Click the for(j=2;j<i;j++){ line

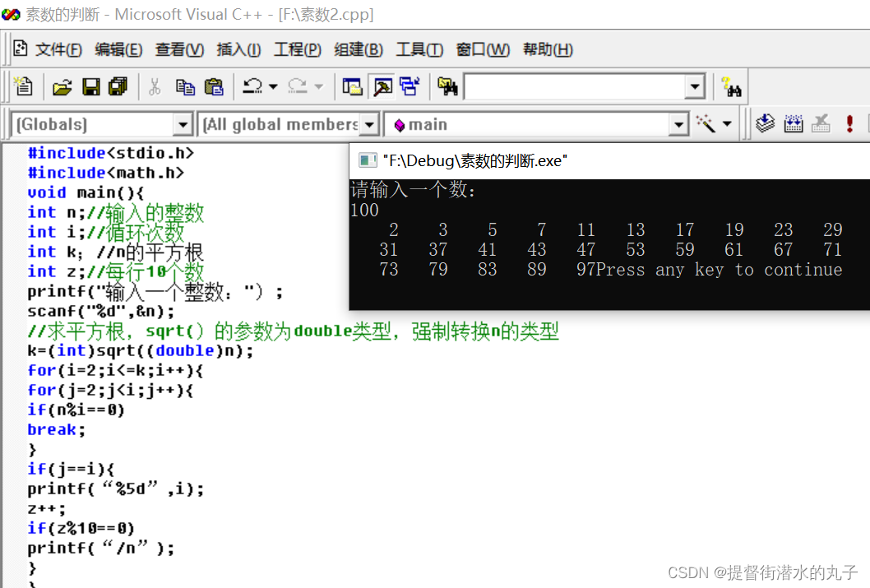(x=110, y=390)
